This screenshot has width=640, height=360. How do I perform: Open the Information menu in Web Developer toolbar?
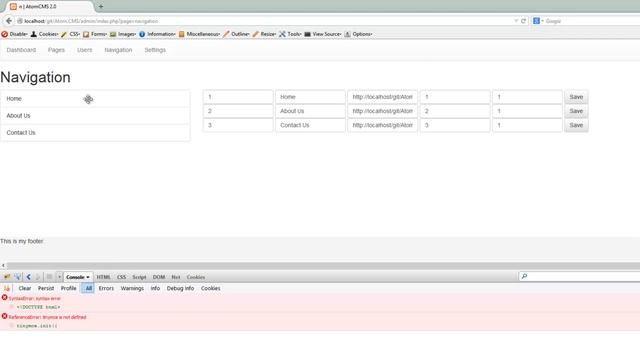(x=157, y=34)
